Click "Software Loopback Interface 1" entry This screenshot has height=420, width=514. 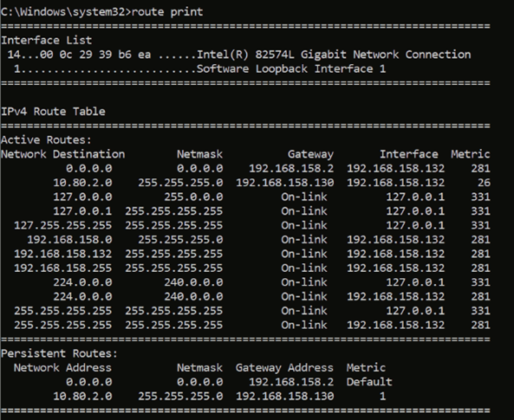coord(291,68)
